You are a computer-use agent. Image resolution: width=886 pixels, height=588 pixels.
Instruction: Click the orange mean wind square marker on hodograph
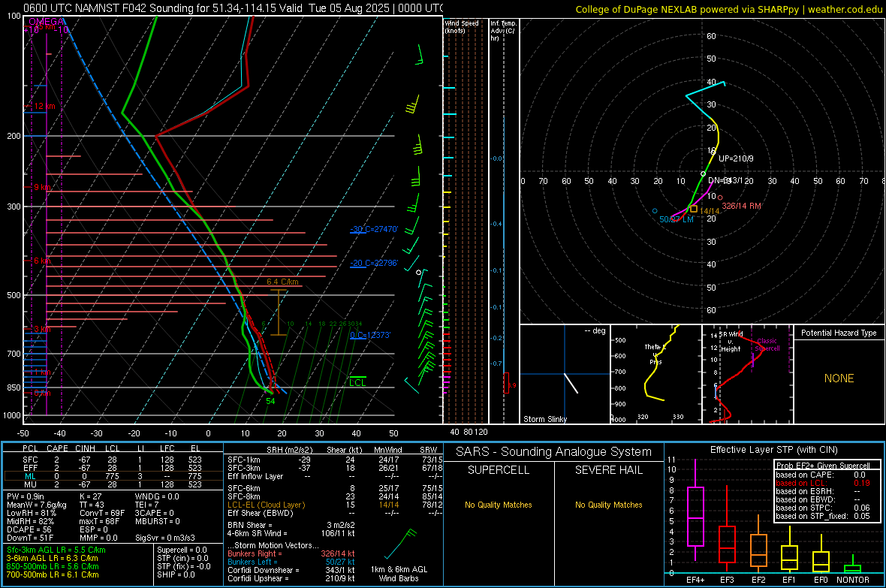pos(693,209)
